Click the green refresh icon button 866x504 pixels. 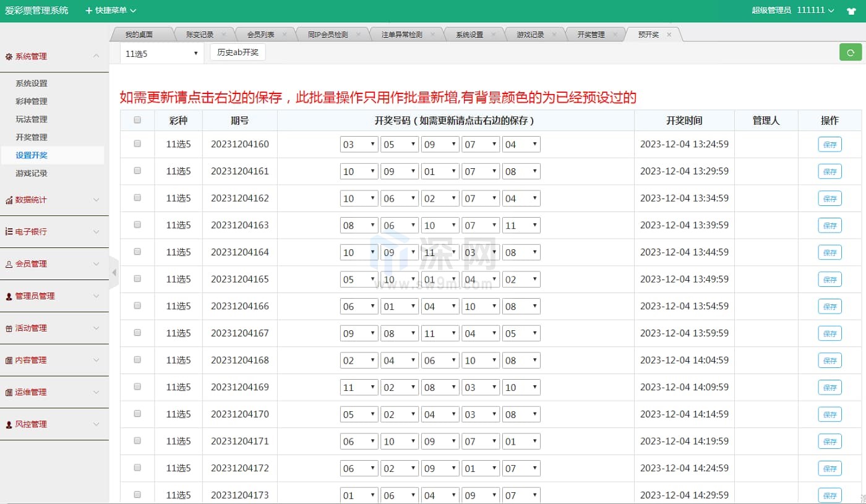click(x=850, y=53)
